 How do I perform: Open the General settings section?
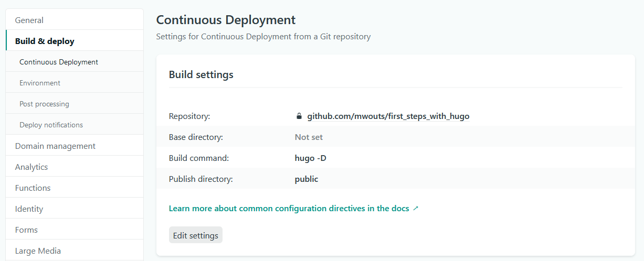pos(29,20)
